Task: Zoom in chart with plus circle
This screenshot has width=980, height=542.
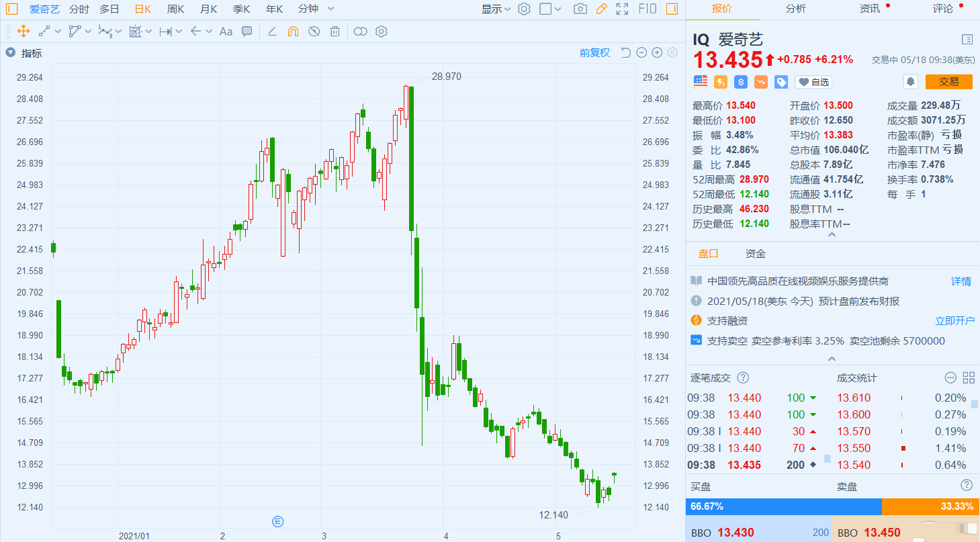Action: pyautogui.click(x=657, y=52)
